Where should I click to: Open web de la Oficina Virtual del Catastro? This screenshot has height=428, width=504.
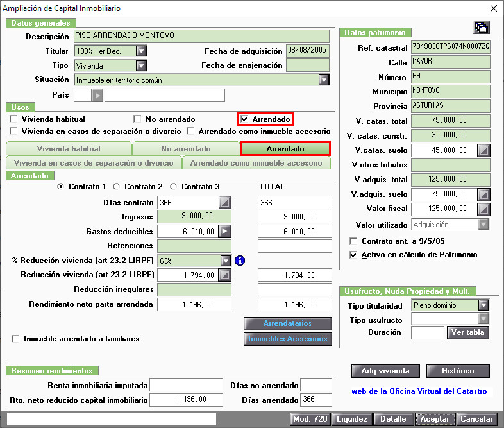[x=419, y=391]
